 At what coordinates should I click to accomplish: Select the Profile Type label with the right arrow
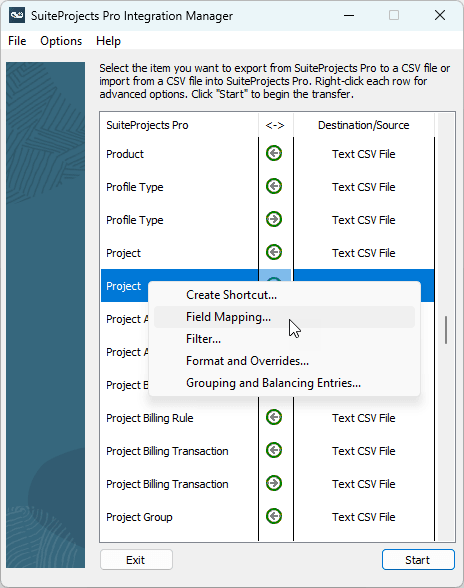tap(135, 220)
